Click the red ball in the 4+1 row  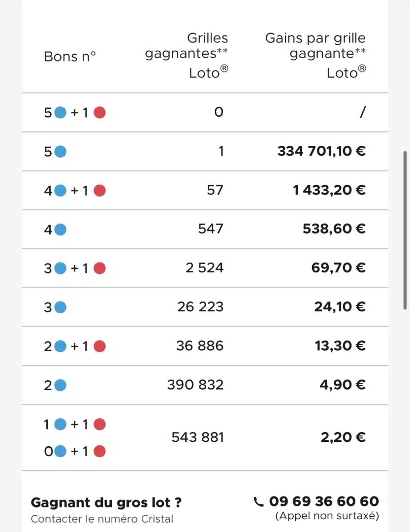pyautogui.click(x=100, y=190)
